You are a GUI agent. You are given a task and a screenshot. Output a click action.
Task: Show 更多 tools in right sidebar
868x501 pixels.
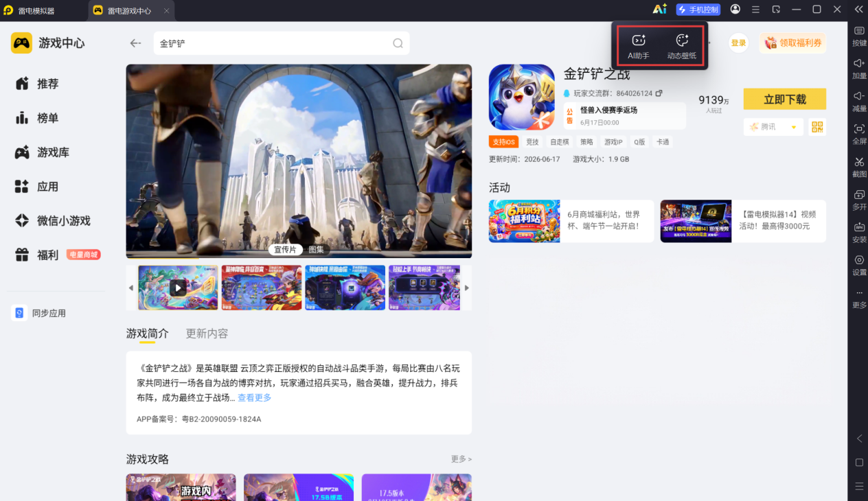(859, 299)
